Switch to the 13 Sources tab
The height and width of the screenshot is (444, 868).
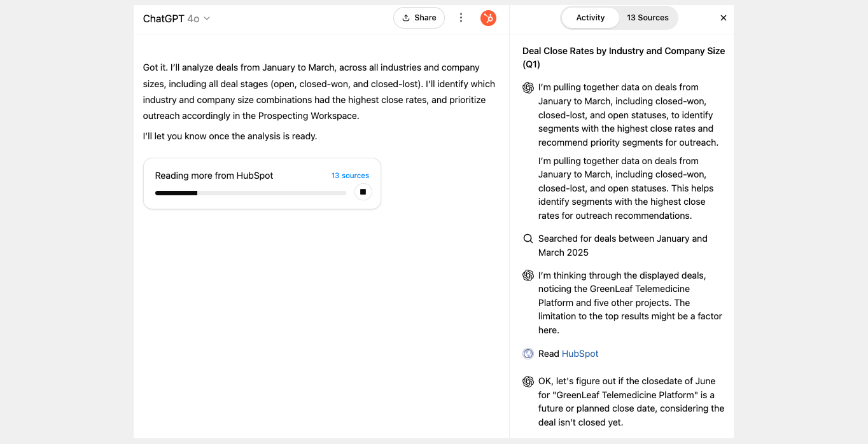(x=647, y=18)
